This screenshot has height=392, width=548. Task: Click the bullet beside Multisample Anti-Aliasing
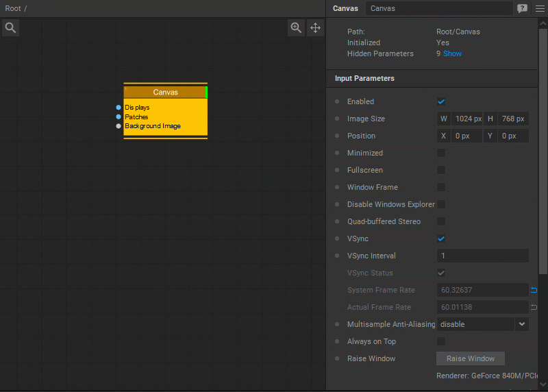click(x=337, y=324)
